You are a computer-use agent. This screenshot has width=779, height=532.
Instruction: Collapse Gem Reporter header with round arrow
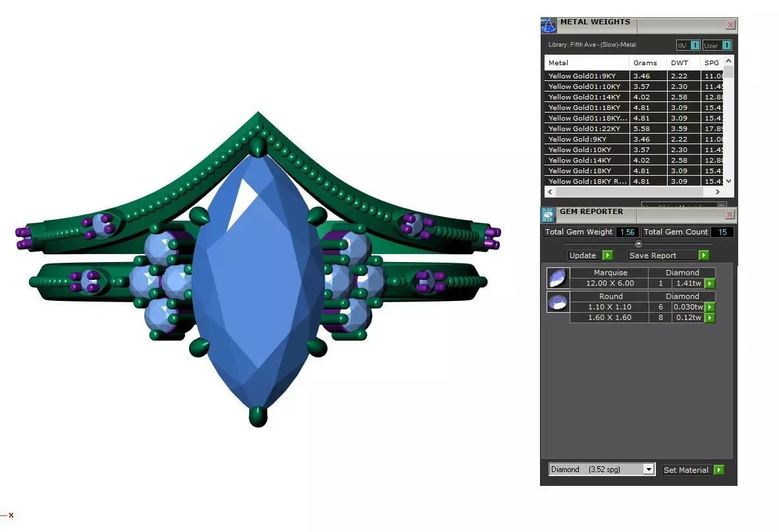(x=638, y=244)
